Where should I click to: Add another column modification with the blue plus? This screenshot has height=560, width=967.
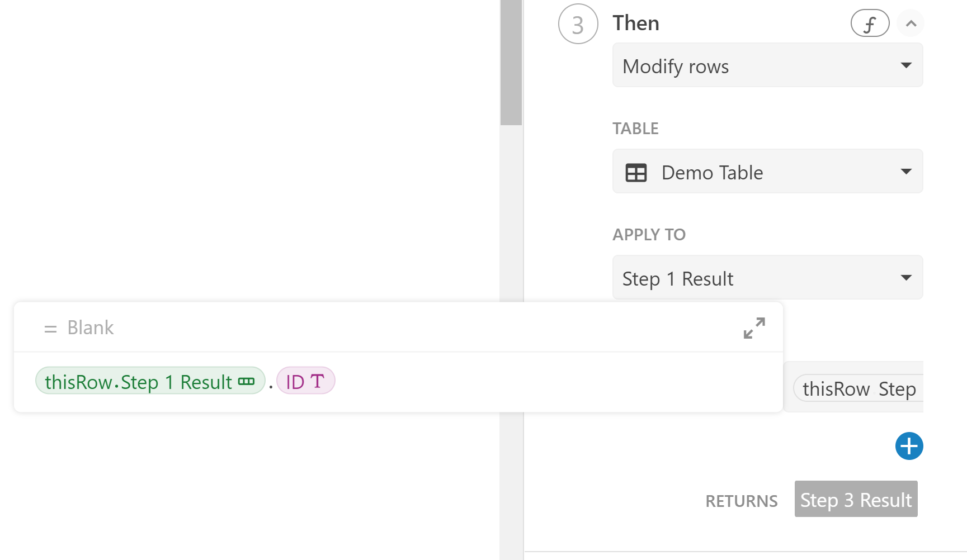[909, 446]
